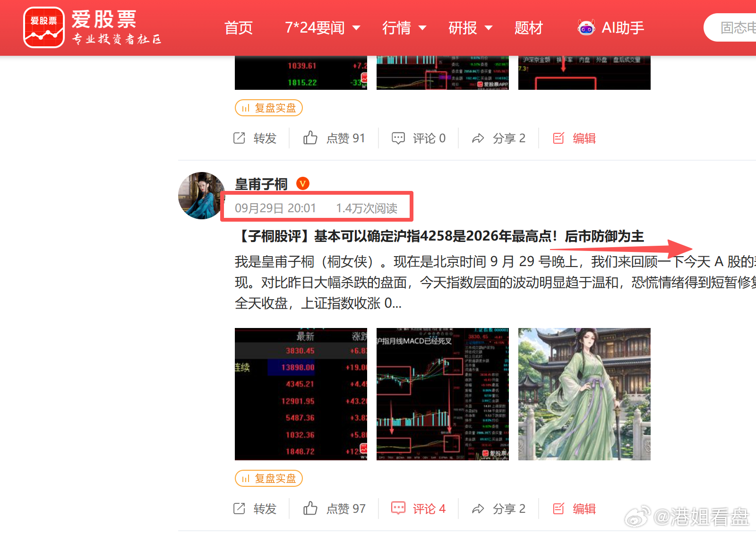This screenshot has width=756, height=535.
Task: Open the 研报 menu label
Action: pos(463,28)
